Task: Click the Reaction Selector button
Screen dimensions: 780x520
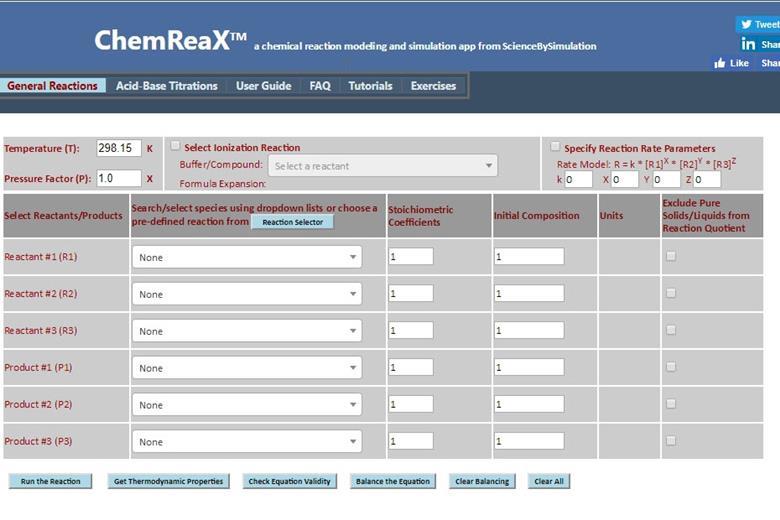Action: (292, 222)
